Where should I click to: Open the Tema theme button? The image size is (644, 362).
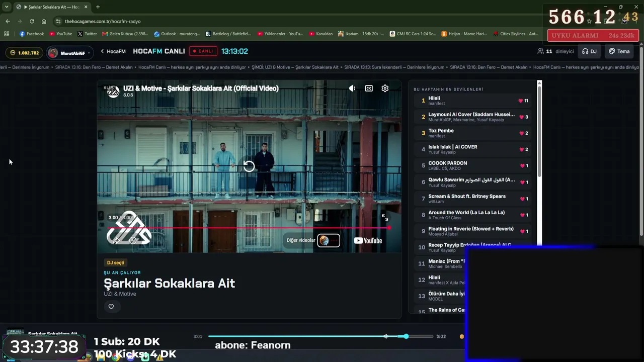(x=619, y=51)
